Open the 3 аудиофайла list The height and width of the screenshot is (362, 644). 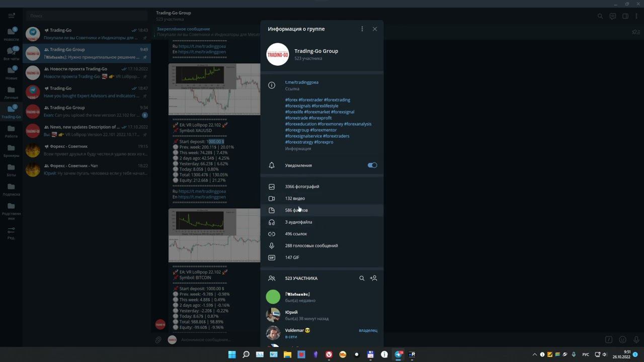pos(322,222)
